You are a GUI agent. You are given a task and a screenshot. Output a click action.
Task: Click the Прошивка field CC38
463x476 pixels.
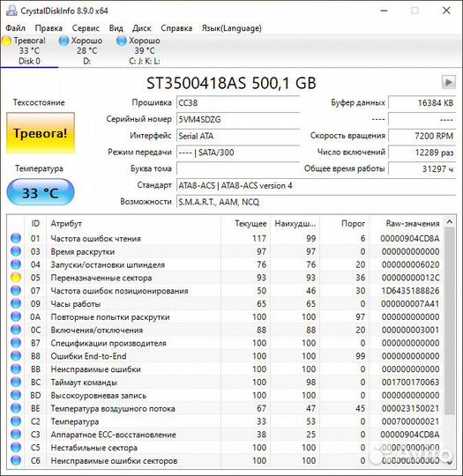pos(238,103)
